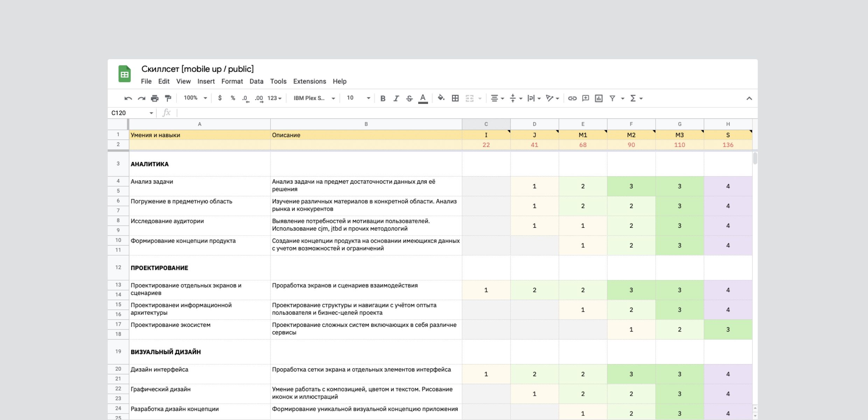Click the Redo arrow icon
Viewport: 868px width, 420px height.
(141, 98)
